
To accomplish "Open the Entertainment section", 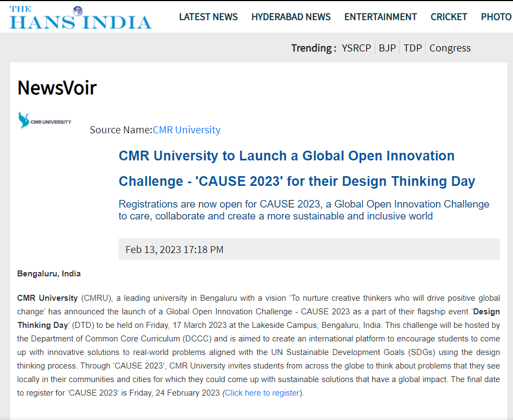I will pos(380,17).
